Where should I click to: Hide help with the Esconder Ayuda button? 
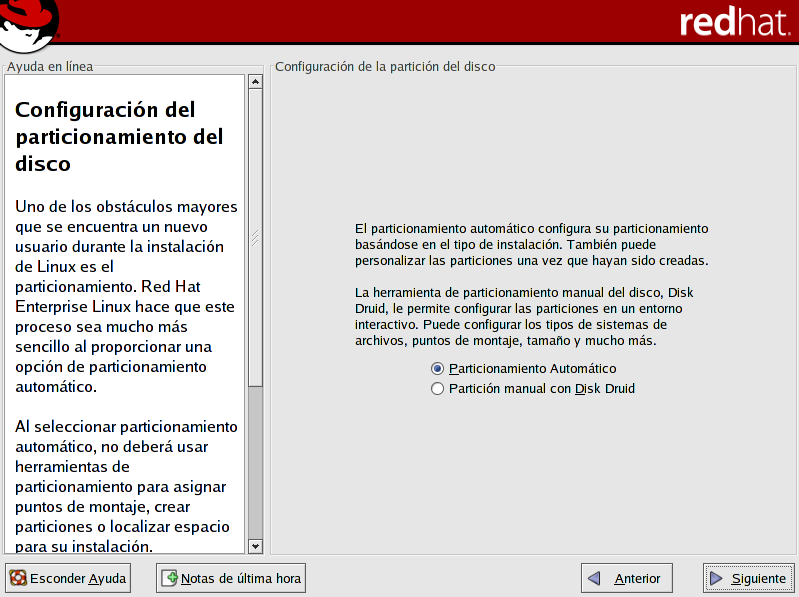[x=69, y=578]
